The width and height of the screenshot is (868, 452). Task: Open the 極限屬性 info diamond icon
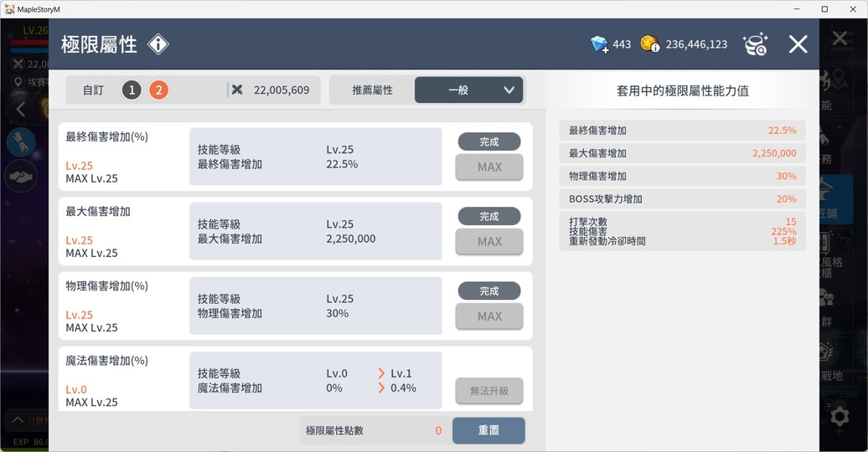(158, 44)
